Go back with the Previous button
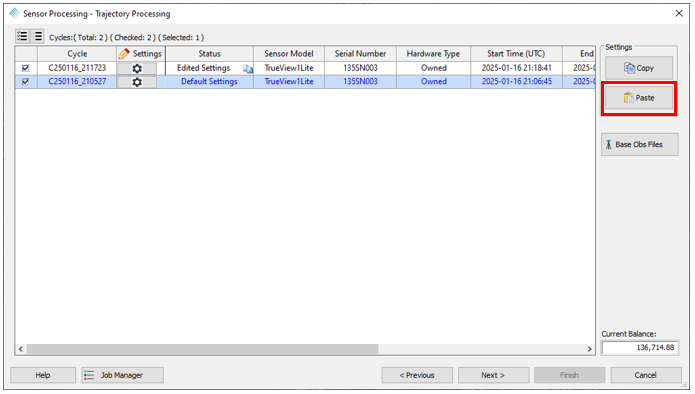This screenshot has height=394, width=695. (x=417, y=375)
